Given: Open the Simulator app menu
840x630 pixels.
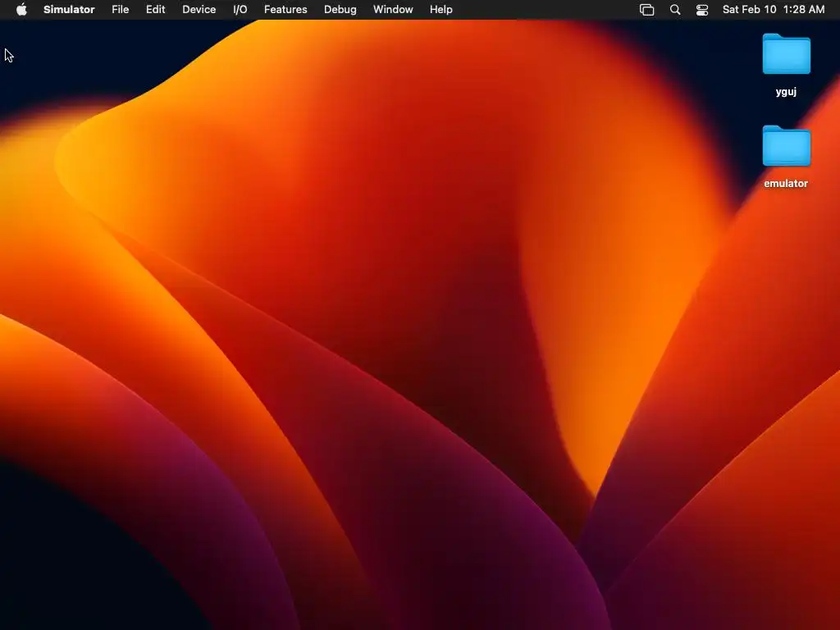Looking at the screenshot, I should click(x=69, y=10).
